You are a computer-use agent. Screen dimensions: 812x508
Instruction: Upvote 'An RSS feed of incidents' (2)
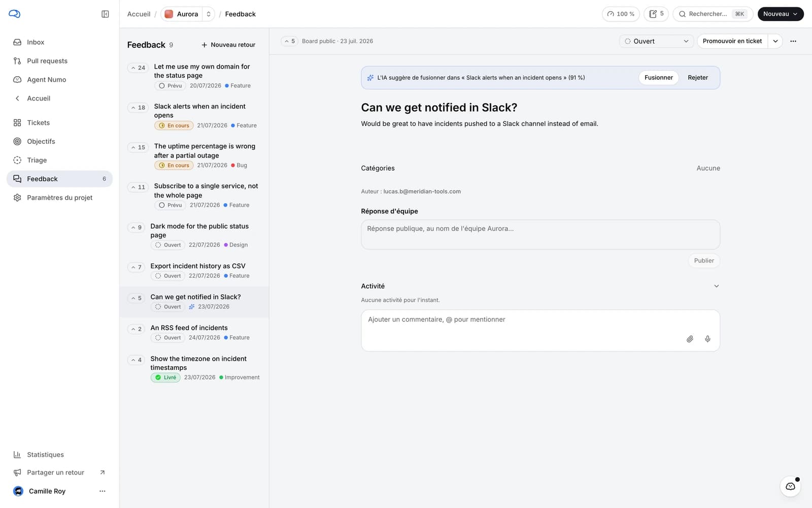(136, 329)
